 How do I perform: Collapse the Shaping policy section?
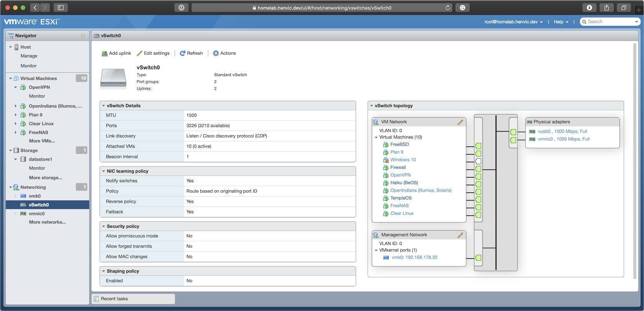(x=103, y=271)
